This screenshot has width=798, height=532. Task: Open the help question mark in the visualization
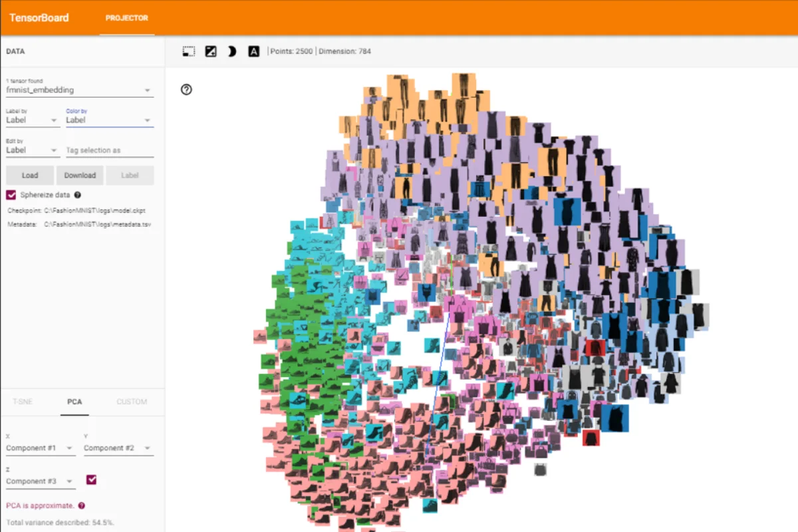click(186, 89)
